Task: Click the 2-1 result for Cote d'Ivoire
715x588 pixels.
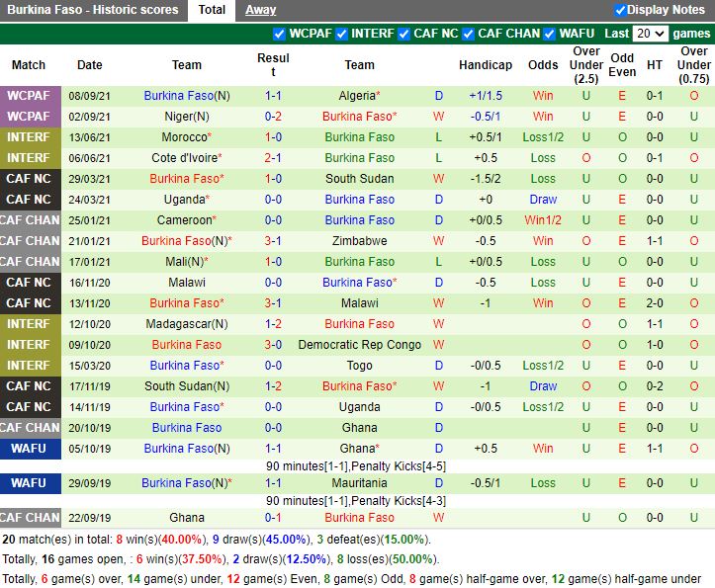Action: (273, 158)
